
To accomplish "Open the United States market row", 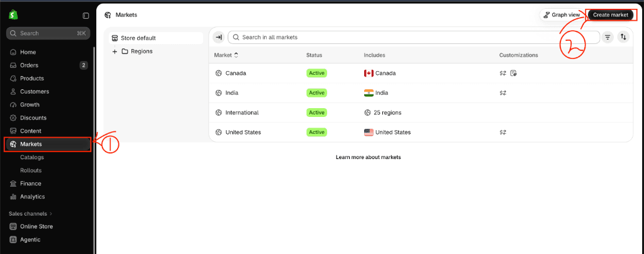I will pos(421,132).
